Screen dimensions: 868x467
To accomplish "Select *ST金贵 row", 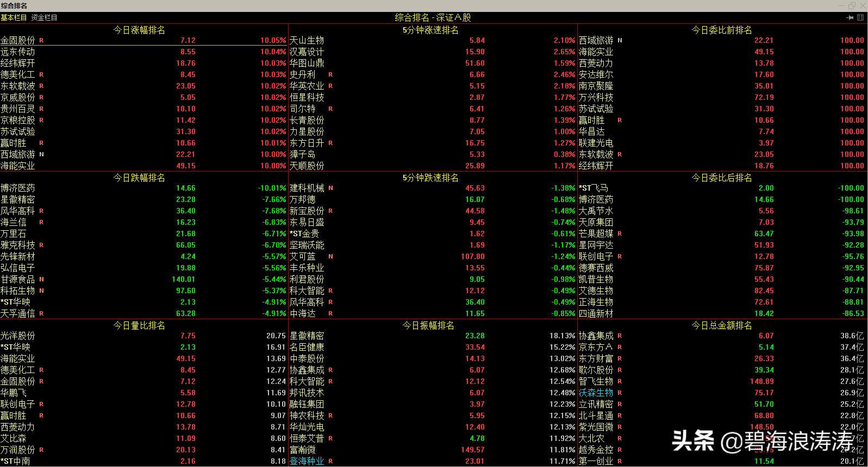I will 433,233.
